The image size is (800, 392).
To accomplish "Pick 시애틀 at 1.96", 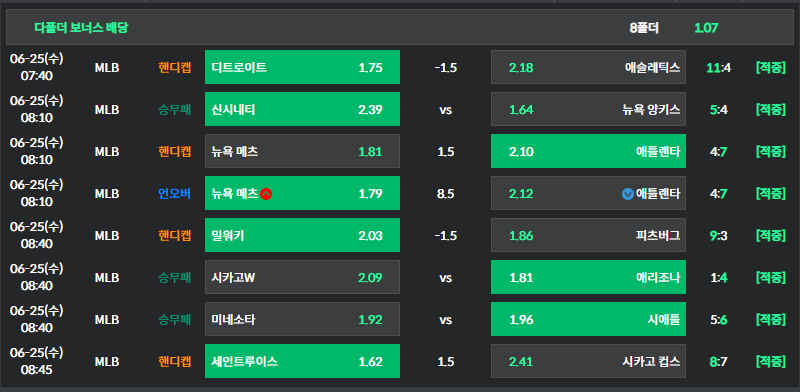I will pyautogui.click(x=588, y=319).
